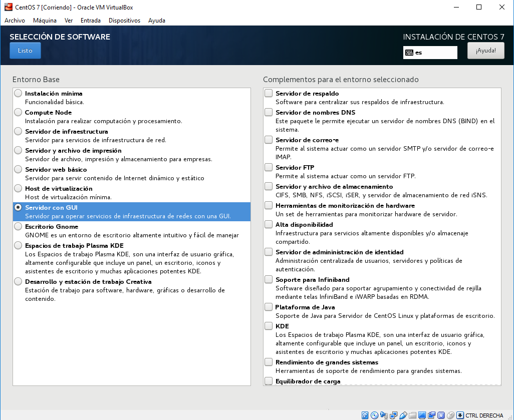Click the mouse integration status icon
514x420 pixels.
[450, 415]
